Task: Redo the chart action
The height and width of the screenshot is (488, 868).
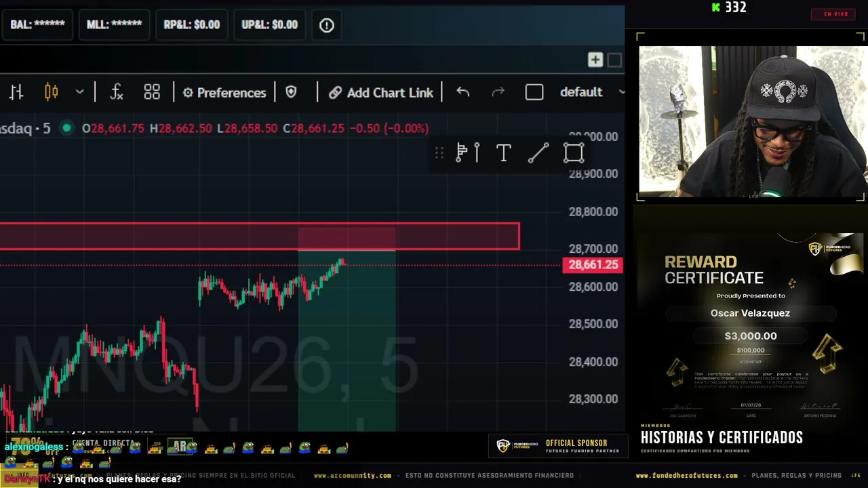Action: coord(498,92)
